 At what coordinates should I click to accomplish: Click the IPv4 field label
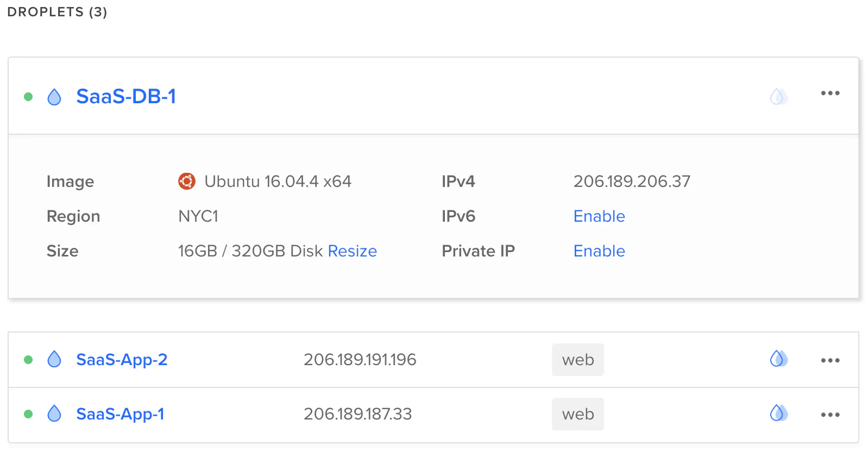tap(458, 181)
